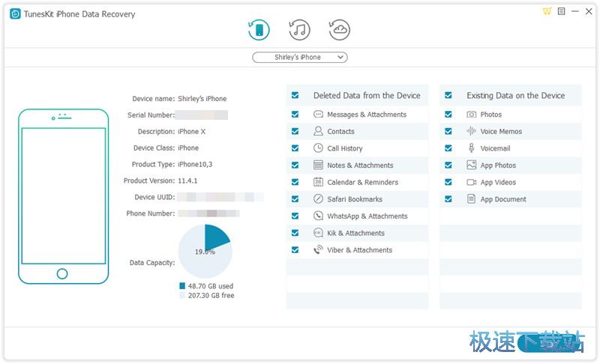Image resolution: width=600 pixels, height=364 pixels.
Task: Click the Photos camera icon
Action: point(472,114)
